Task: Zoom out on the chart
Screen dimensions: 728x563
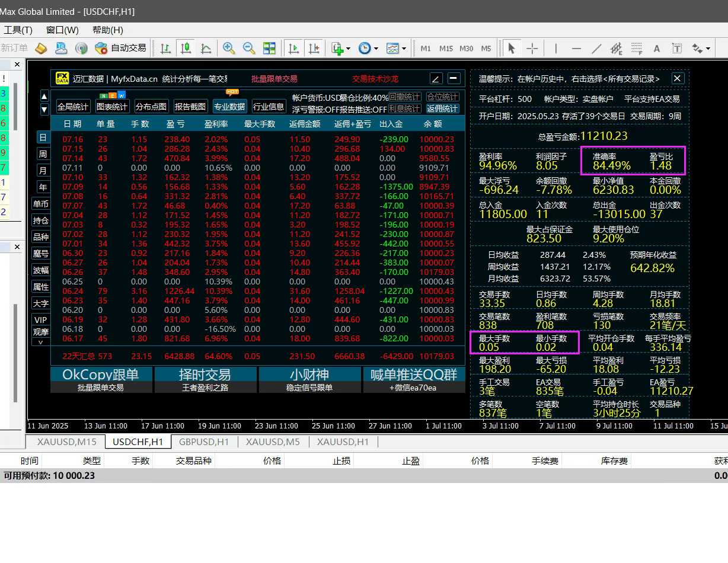Action: pos(249,48)
